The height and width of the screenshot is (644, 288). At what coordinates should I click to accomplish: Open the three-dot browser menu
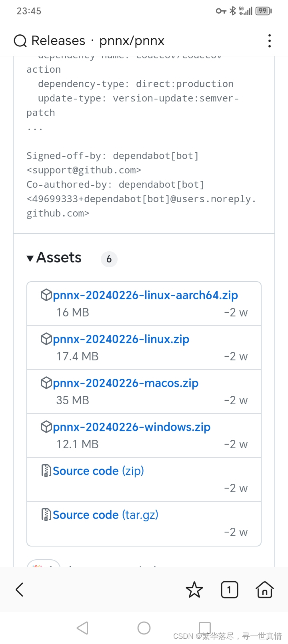tap(270, 41)
